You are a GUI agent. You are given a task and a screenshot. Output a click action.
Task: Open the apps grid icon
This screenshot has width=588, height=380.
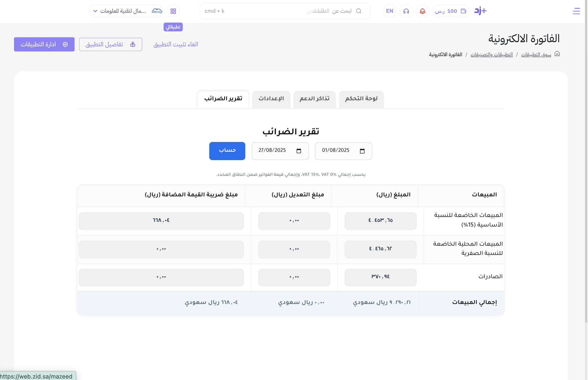point(173,11)
